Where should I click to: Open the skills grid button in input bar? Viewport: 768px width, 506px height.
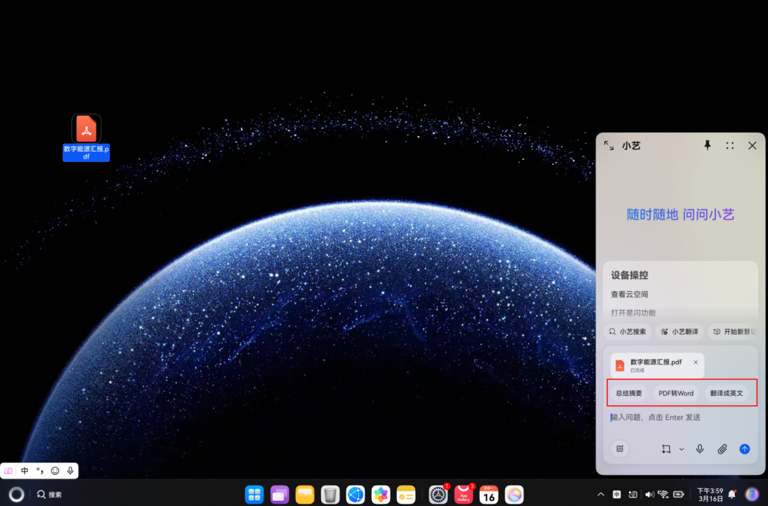point(620,449)
